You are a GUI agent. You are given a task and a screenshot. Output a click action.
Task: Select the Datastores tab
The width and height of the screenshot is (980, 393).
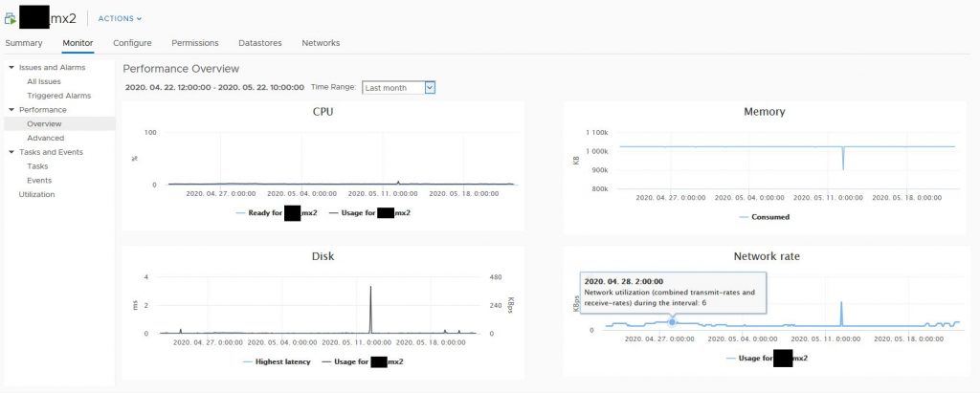(x=260, y=43)
